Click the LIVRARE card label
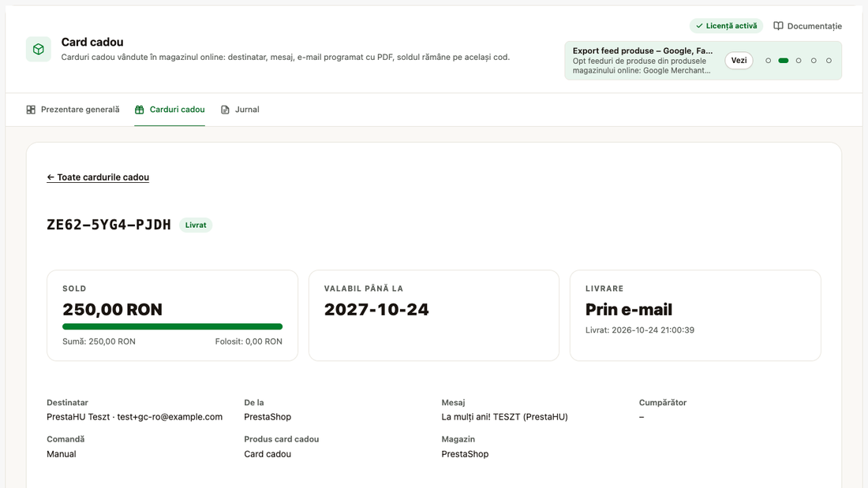Screen dimensions: 868x488 coord(604,289)
